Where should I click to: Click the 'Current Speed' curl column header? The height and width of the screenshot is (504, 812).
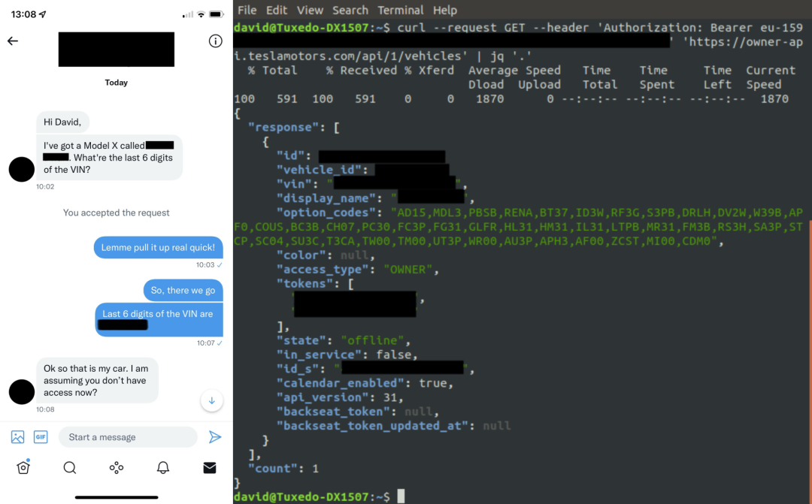coord(771,77)
